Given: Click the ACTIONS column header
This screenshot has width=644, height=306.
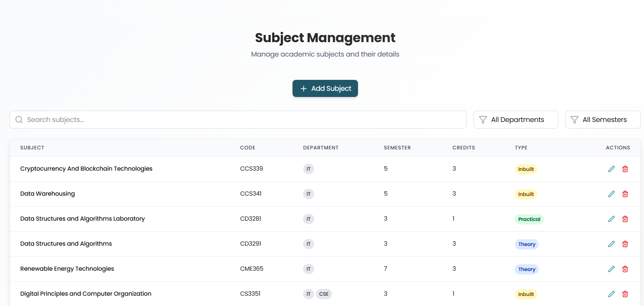Looking at the screenshot, I should (x=618, y=148).
